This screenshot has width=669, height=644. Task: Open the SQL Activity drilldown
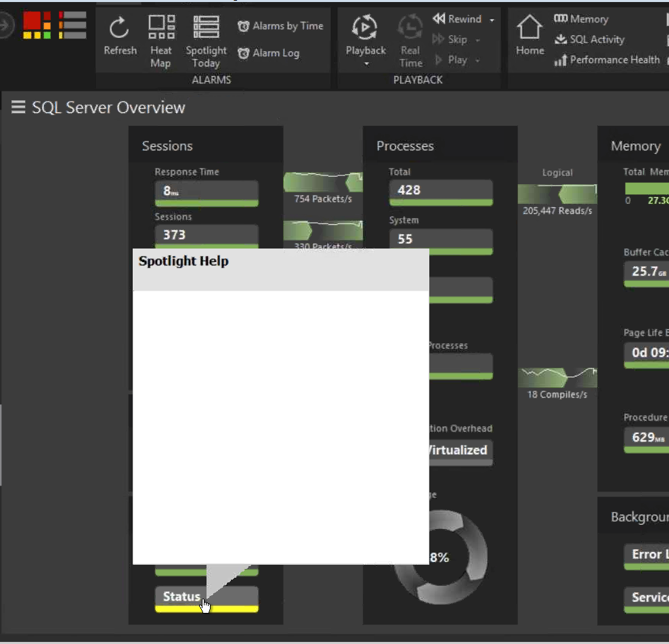(x=589, y=40)
